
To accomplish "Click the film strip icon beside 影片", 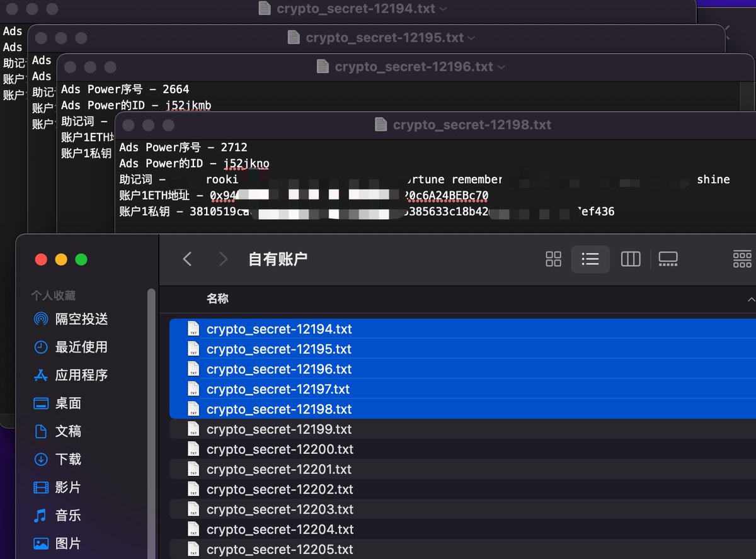I will coord(40,487).
